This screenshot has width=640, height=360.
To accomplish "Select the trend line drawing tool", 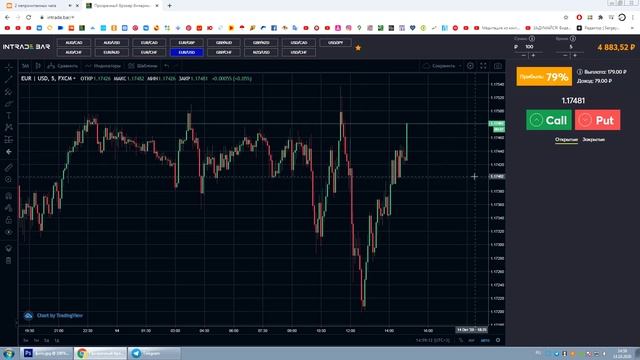I will point(9,79).
